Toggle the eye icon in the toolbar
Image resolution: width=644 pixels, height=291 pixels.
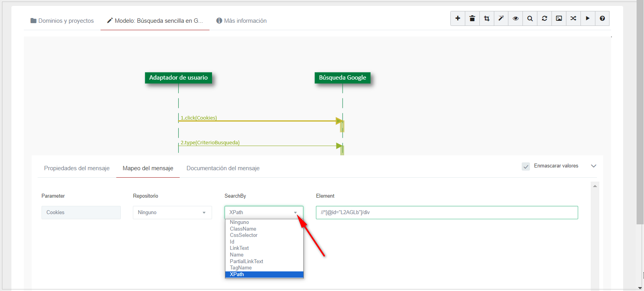click(x=515, y=18)
